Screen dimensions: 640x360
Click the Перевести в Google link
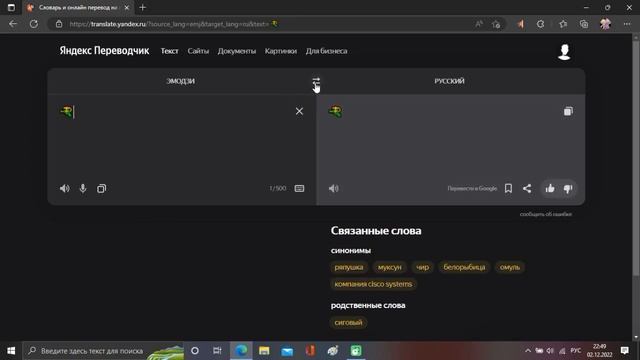pos(472,189)
